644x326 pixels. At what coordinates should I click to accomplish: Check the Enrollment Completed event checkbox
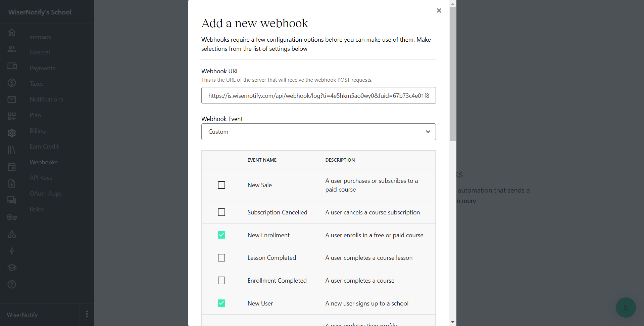(221, 281)
